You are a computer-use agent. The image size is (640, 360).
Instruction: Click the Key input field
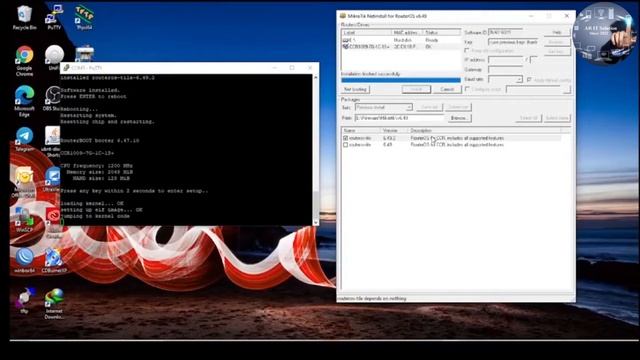pyautogui.click(x=514, y=42)
